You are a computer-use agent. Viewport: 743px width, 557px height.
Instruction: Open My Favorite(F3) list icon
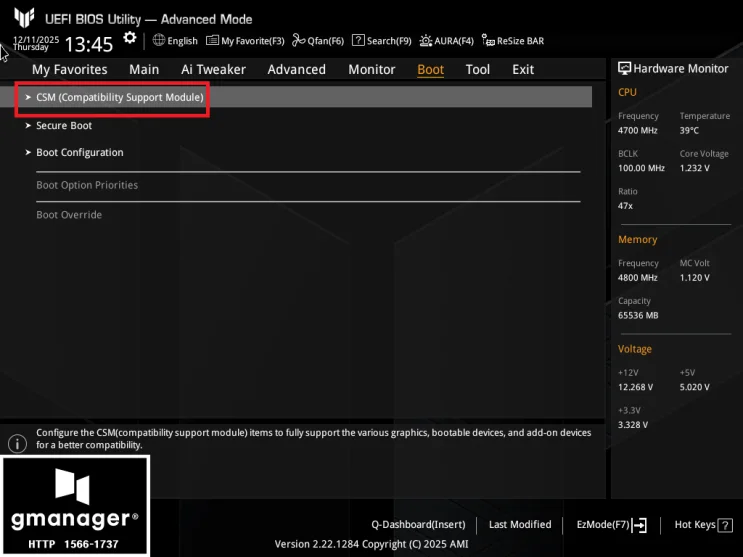pyautogui.click(x=212, y=40)
